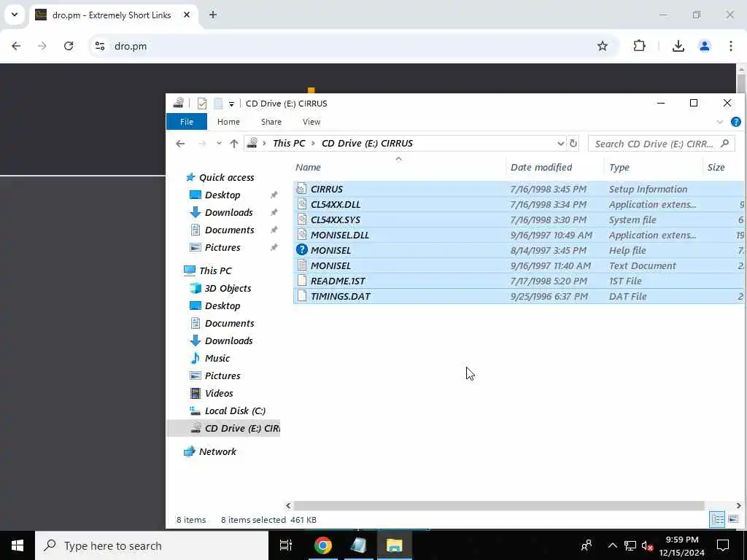The width and height of the screenshot is (747, 560).
Task: Reload the dro.pm page
Action: pyautogui.click(x=69, y=46)
